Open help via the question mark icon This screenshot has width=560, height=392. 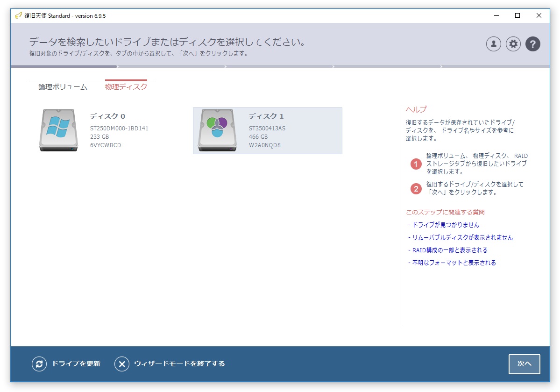click(532, 44)
